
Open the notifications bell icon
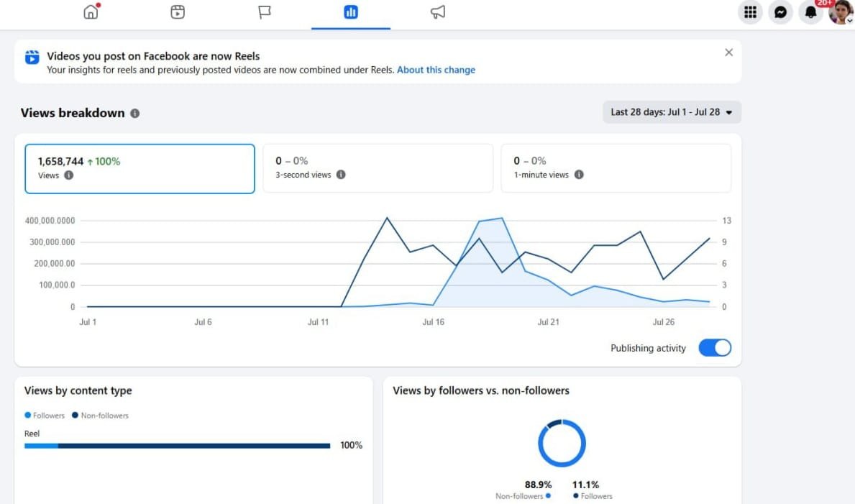tap(811, 12)
